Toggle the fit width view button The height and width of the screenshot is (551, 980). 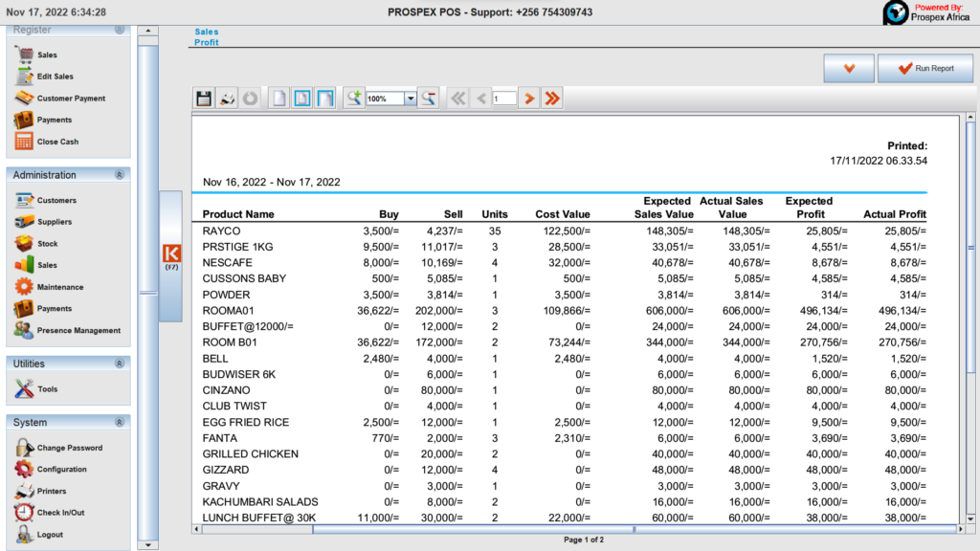[x=325, y=99]
